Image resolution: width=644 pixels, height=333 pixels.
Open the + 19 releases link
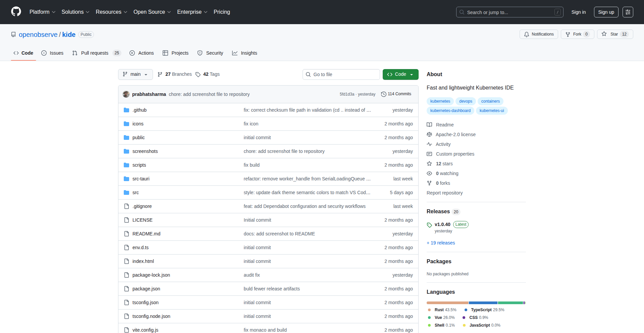click(441, 243)
